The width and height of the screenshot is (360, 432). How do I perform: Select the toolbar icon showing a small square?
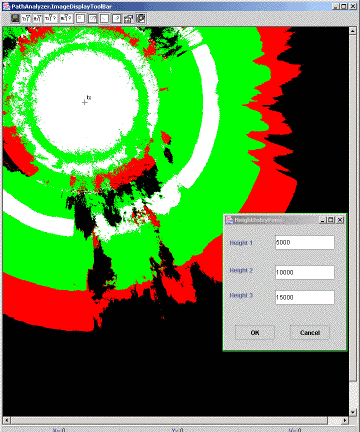pos(80,18)
